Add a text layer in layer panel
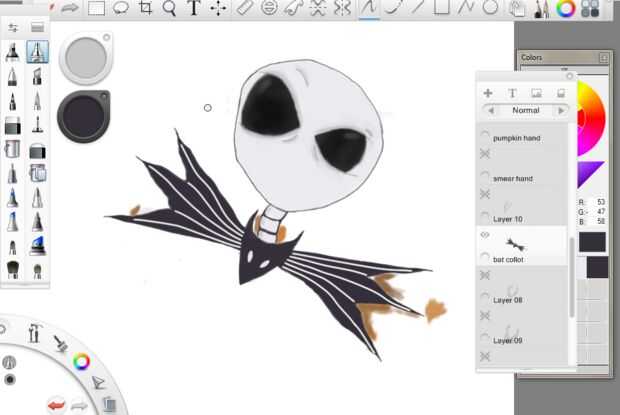The width and height of the screenshot is (620, 415). click(512, 93)
